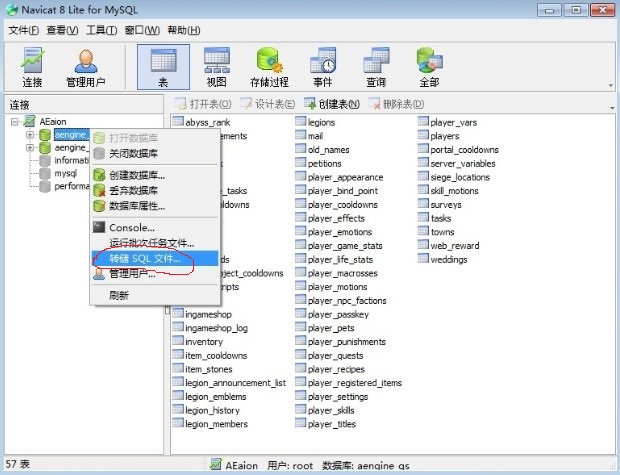Select table name legion_announcement_list
This screenshot has height=475, width=620.
coord(235,383)
